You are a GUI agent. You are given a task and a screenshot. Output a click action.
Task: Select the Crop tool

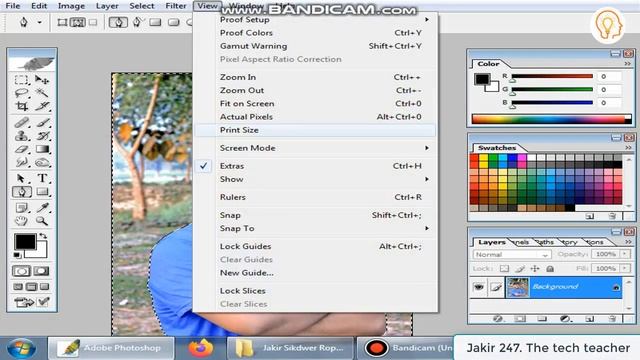point(21,107)
